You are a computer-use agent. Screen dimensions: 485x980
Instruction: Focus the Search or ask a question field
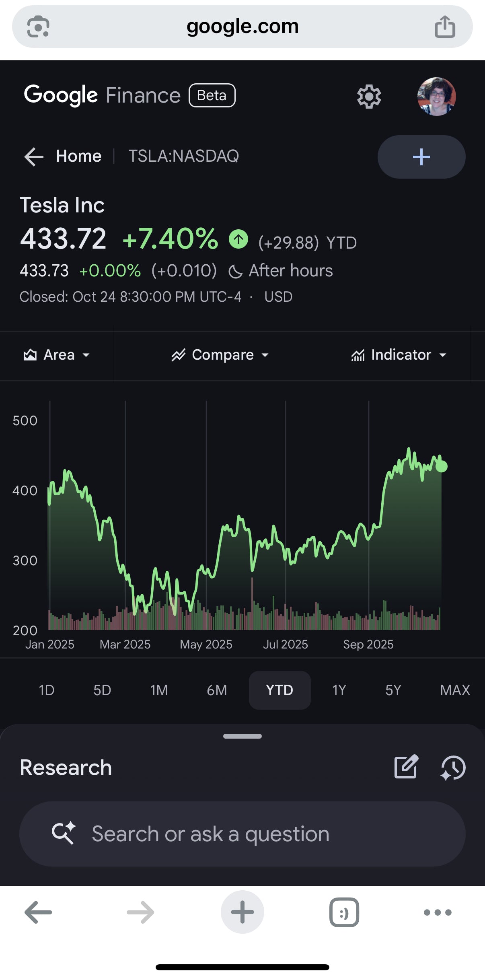242,834
